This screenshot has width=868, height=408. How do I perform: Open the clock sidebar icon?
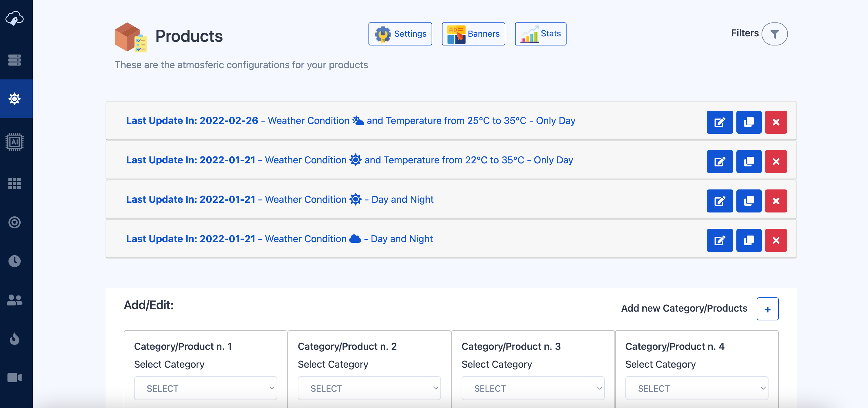click(x=15, y=261)
